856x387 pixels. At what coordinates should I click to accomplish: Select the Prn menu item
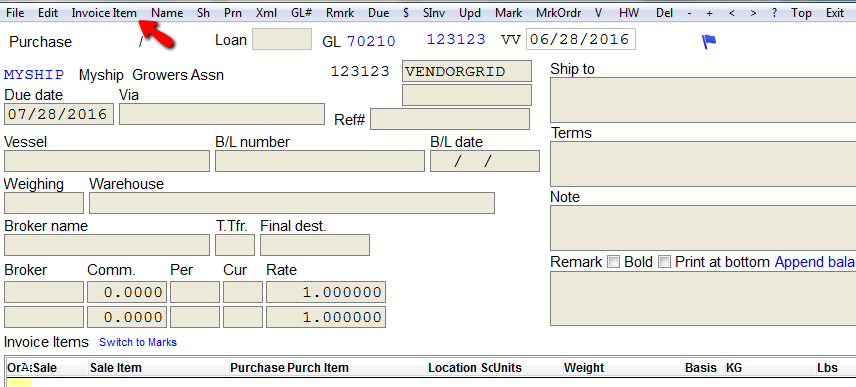click(233, 13)
